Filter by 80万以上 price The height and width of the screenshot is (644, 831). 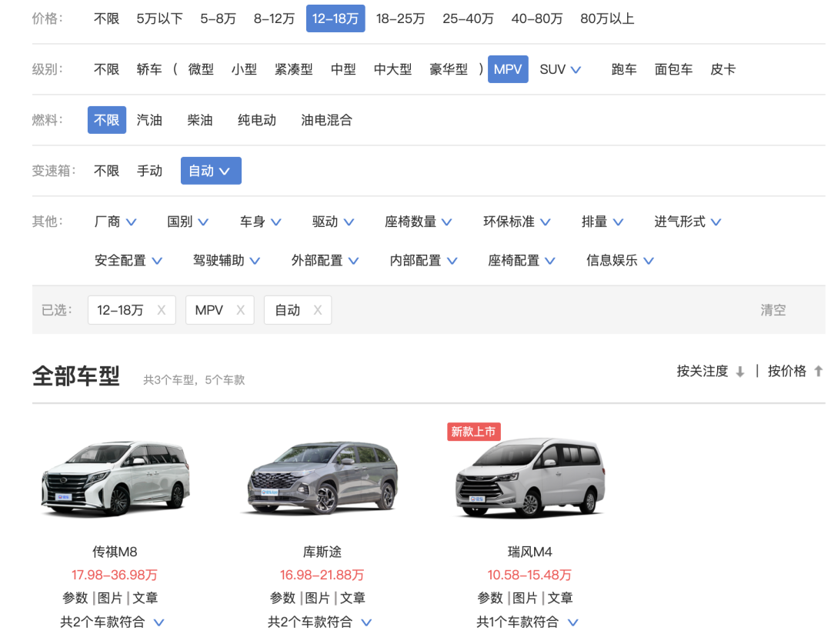click(x=607, y=18)
